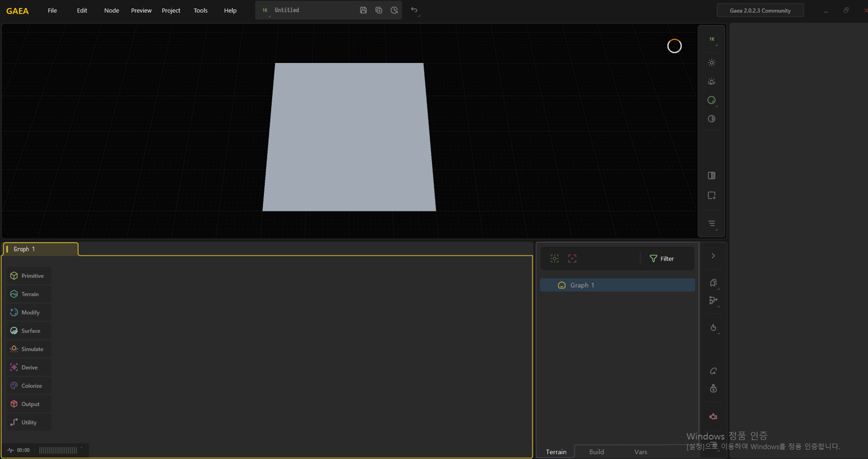The image size is (868, 459).
Task: Open the viewport options lines menu icon
Action: click(x=711, y=224)
